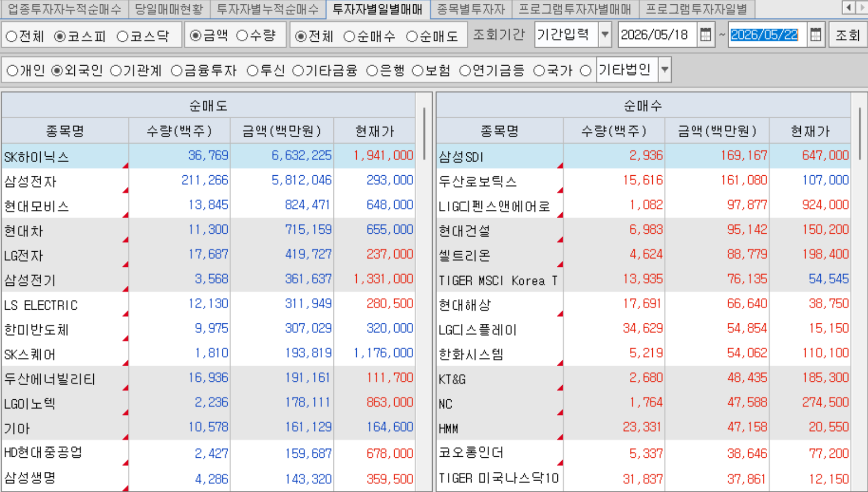Select 한화시스템 in the buy list
This screenshot has width=868, height=492.
(x=644, y=354)
